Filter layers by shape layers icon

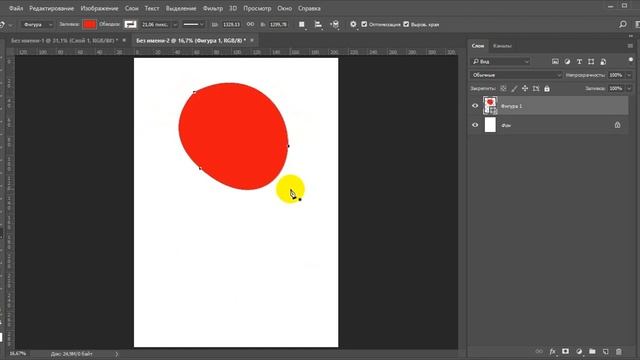591,62
